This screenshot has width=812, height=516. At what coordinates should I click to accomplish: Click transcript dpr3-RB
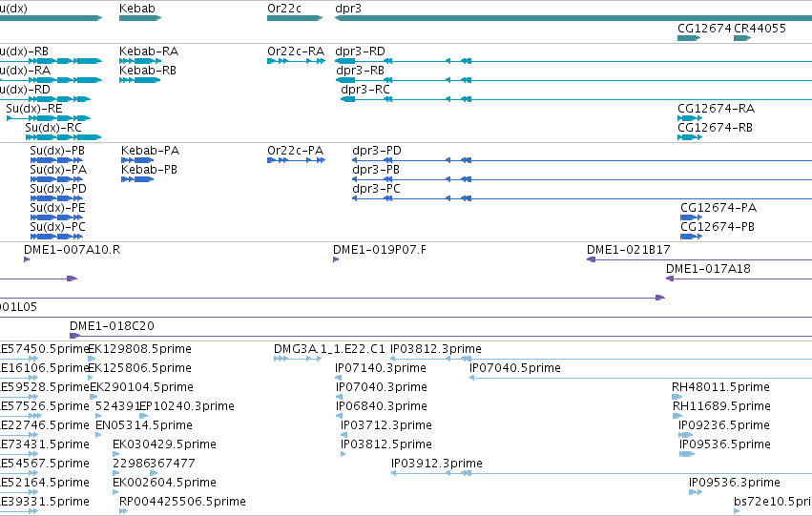(x=360, y=71)
